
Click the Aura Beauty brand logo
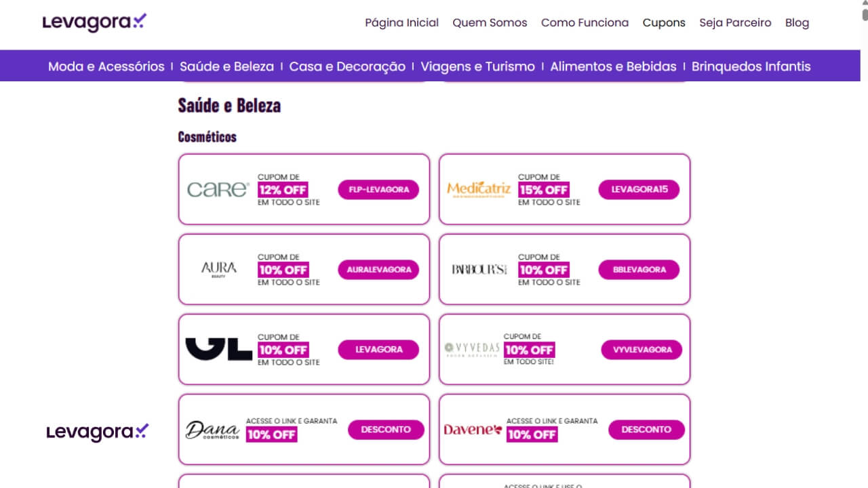(x=219, y=270)
